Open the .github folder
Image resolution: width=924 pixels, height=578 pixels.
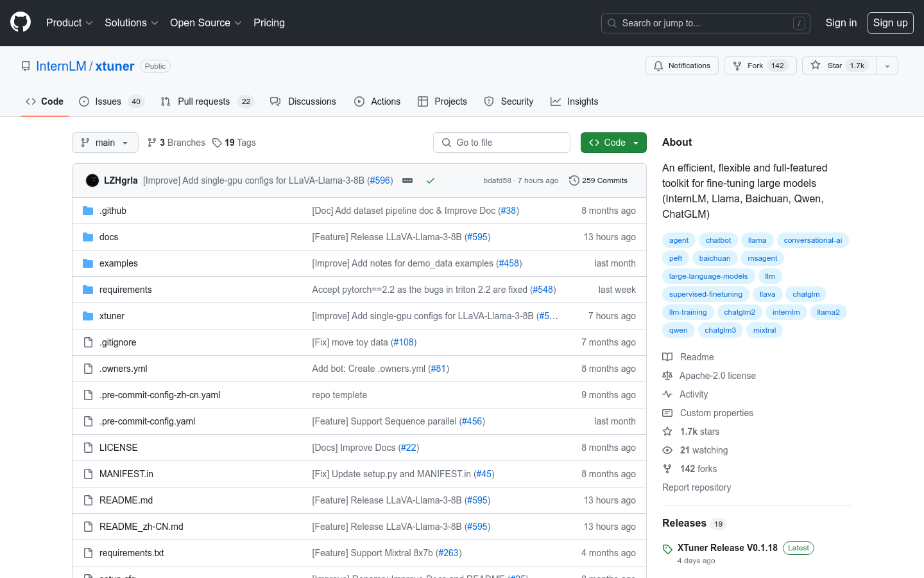[x=113, y=211]
